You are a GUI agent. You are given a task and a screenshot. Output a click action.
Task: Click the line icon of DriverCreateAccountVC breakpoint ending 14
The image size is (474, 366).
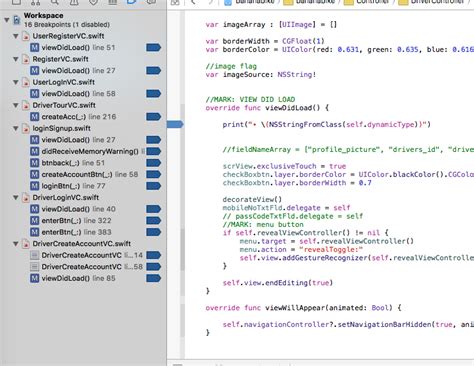(35, 255)
